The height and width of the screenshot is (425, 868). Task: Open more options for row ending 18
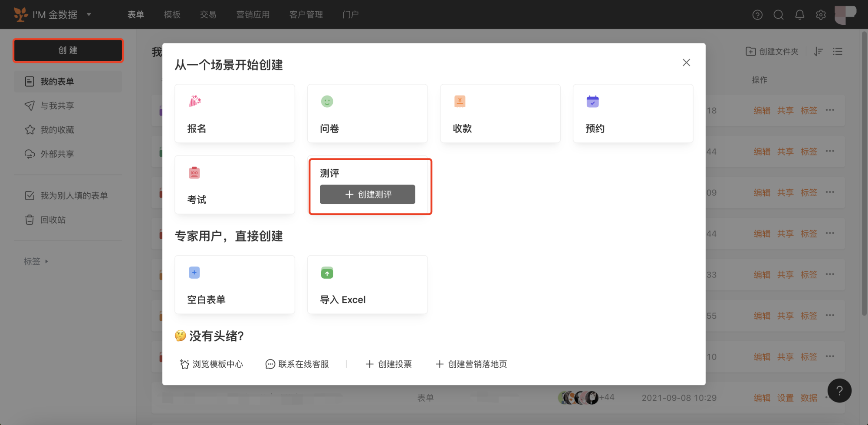tap(830, 110)
